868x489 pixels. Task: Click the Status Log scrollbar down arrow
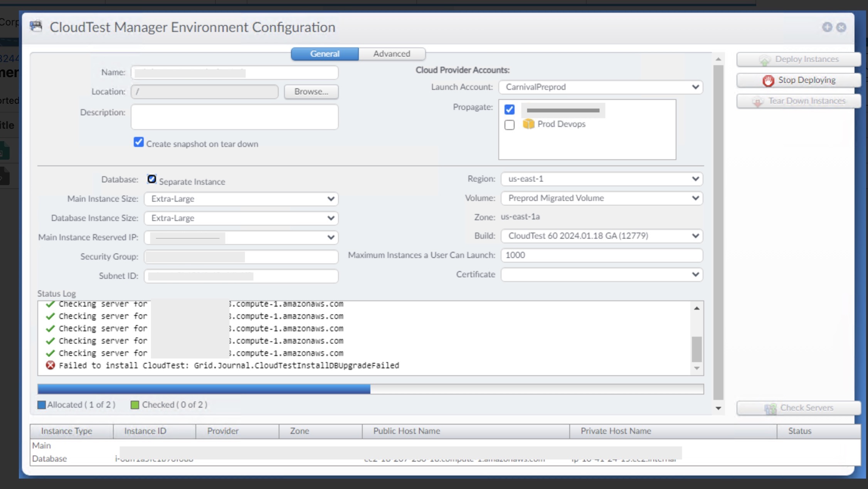tap(697, 367)
